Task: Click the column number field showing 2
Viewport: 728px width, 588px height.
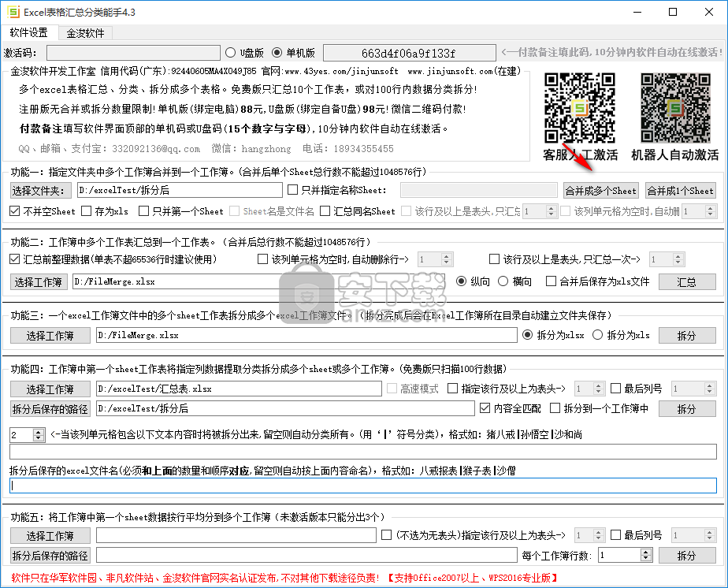Action: (x=21, y=435)
